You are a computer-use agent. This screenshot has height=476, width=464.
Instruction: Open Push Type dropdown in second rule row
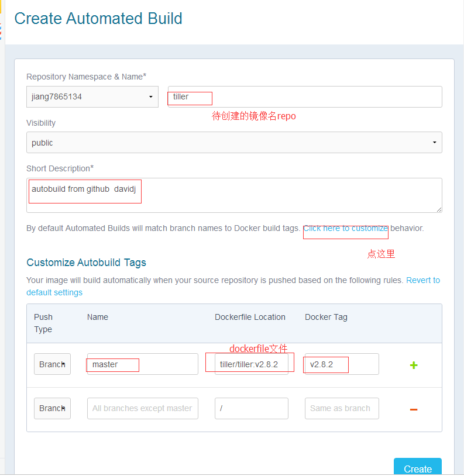[x=52, y=408]
